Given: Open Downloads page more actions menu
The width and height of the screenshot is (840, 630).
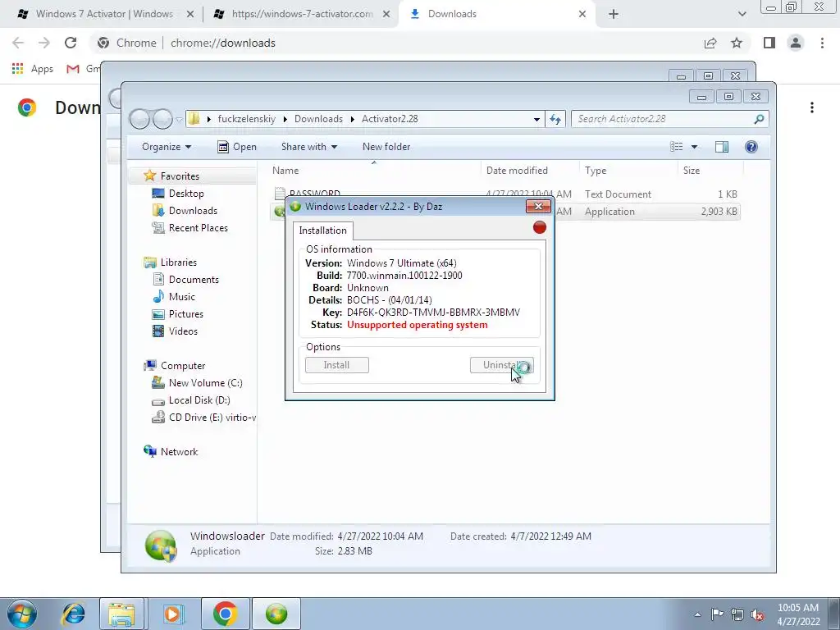Looking at the screenshot, I should [812, 107].
